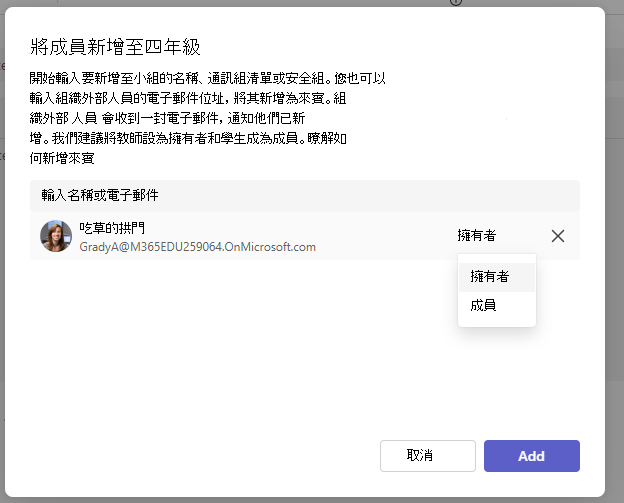Select 擁有者 in the role menu
This screenshot has width=624, height=503.
[497, 277]
